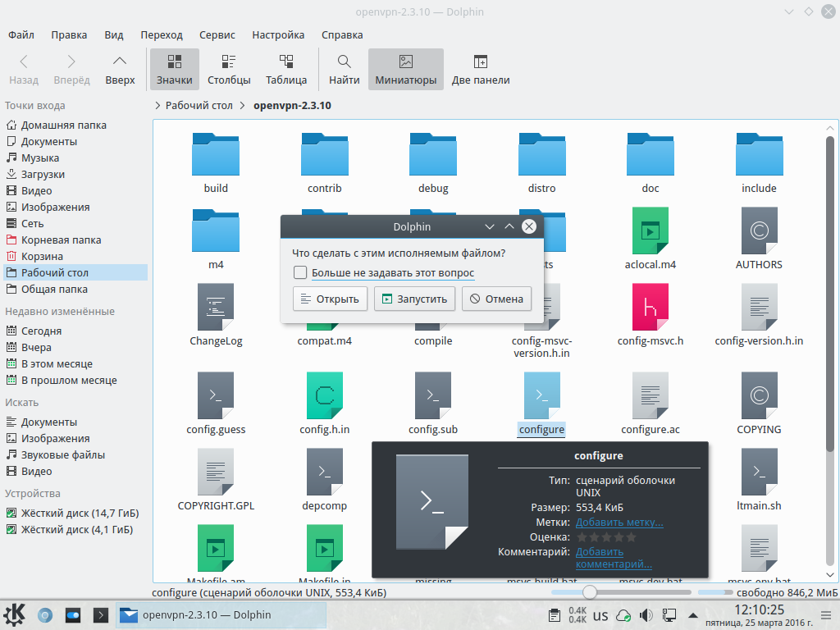The image size is (840, 630).
Task: Click the Отмена button in dialog
Action: point(496,299)
